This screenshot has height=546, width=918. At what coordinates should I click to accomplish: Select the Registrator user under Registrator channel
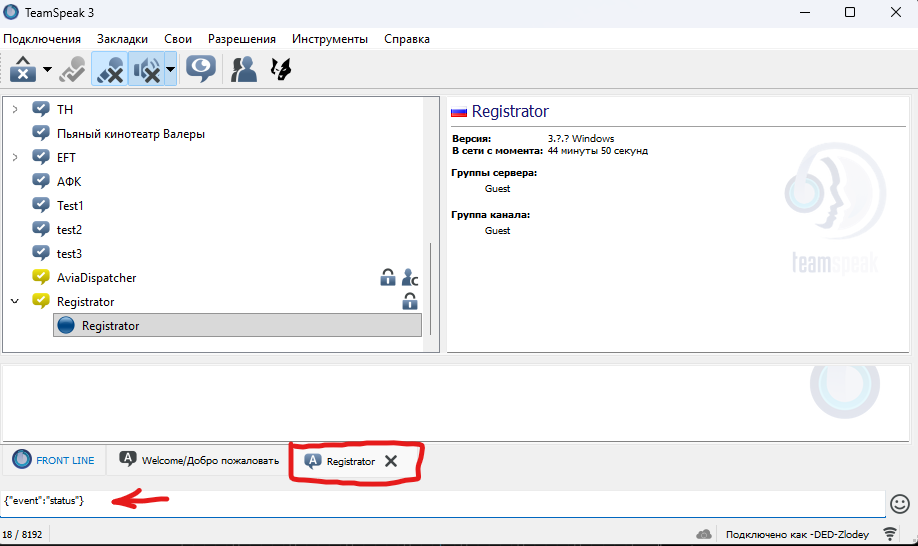click(x=237, y=325)
